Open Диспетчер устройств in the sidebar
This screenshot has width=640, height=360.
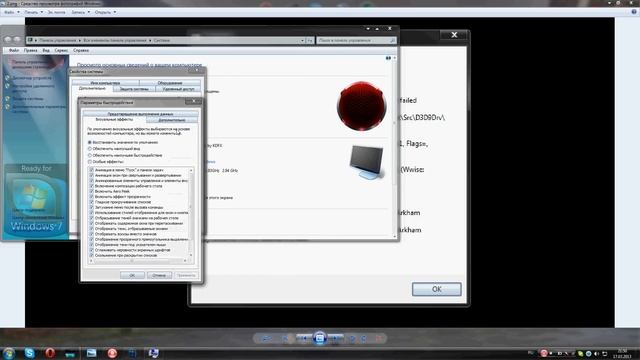[32, 78]
